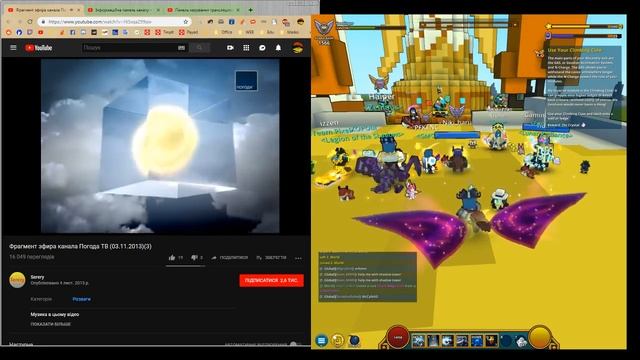Open the Tinypit bookmark
The height and width of the screenshot is (360, 640).
165,32
